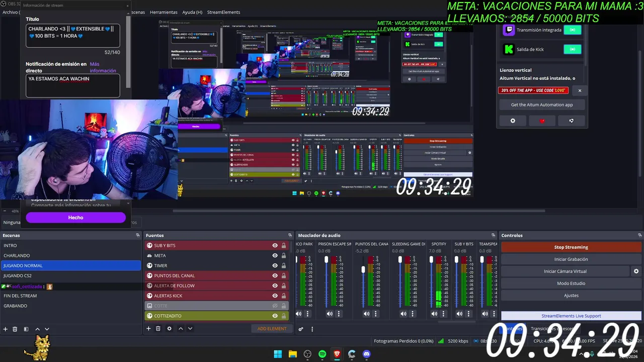Unlock the META source lock
The image size is (644, 362).
[284, 255]
